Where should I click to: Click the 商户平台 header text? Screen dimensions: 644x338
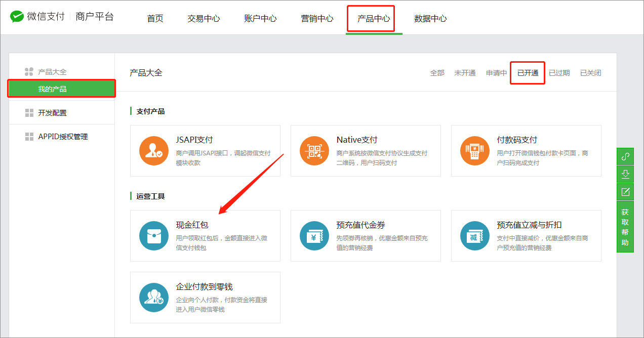[x=95, y=17]
